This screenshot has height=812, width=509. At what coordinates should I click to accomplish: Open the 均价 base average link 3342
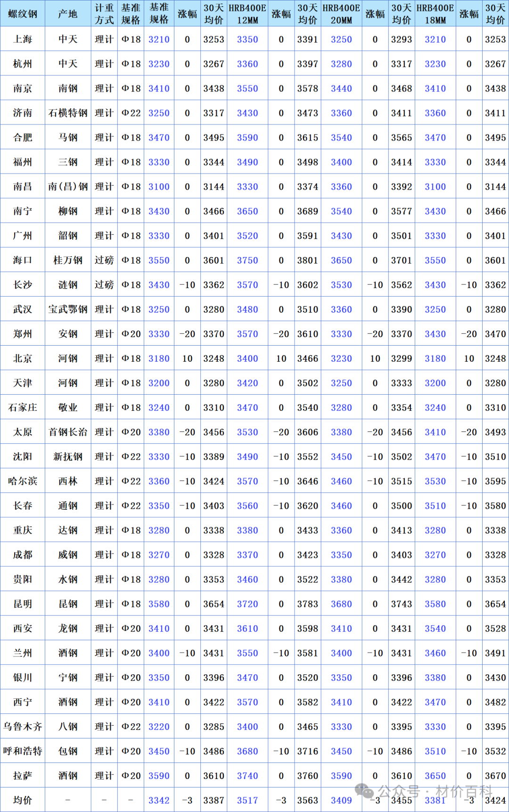click(159, 800)
